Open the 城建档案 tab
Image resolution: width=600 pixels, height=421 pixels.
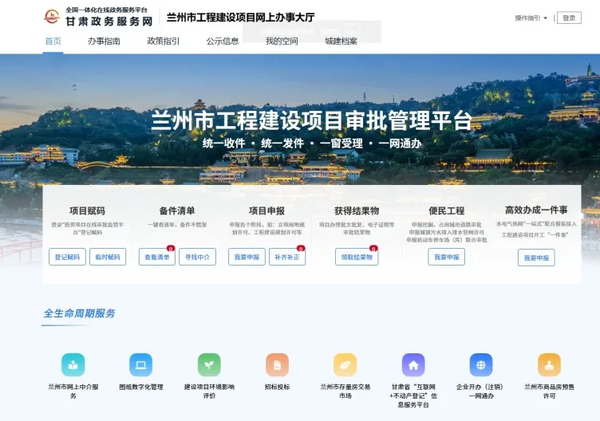341,41
